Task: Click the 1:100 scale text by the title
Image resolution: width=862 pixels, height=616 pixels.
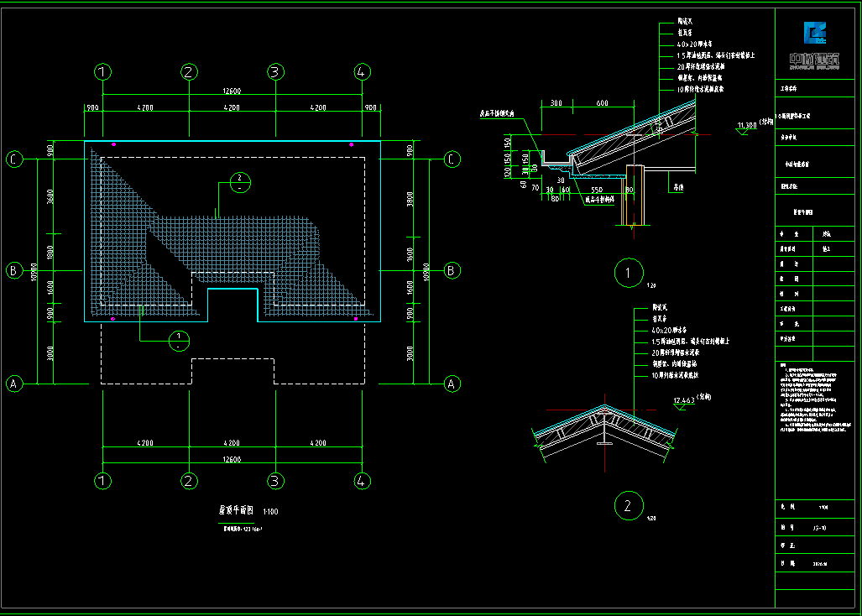Action: [270, 512]
